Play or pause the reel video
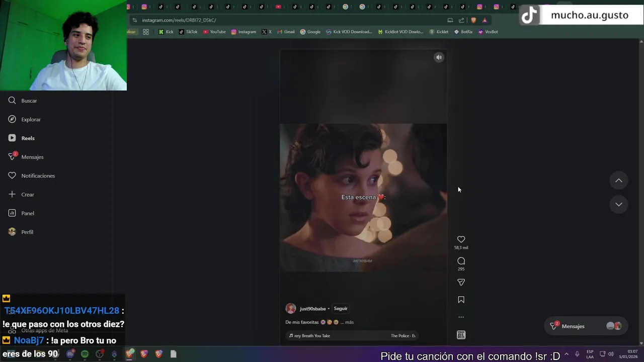 tap(363, 197)
